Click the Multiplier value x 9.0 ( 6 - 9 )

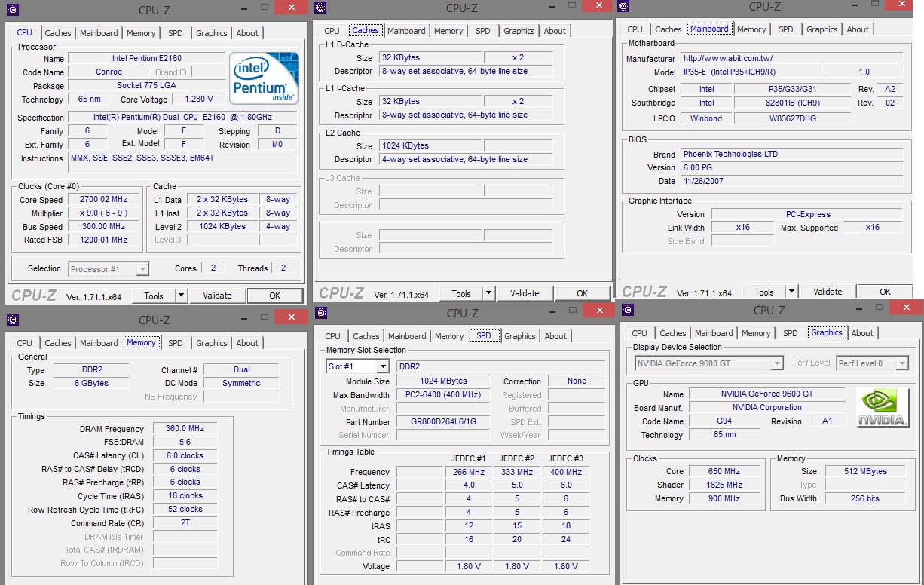(x=104, y=213)
